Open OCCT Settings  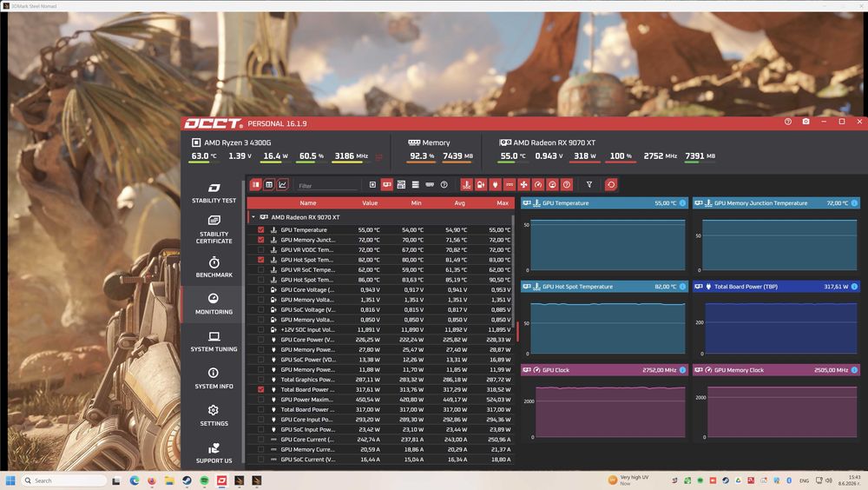214,415
